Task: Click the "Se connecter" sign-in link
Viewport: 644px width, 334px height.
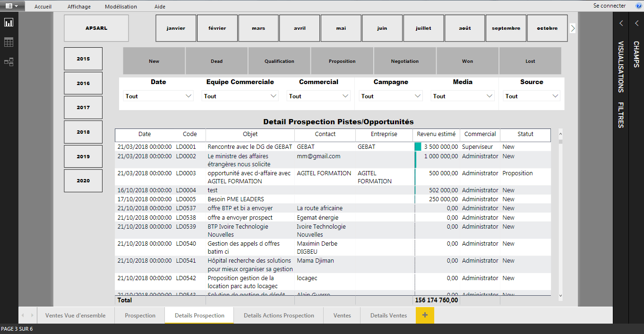Action: pos(610,5)
